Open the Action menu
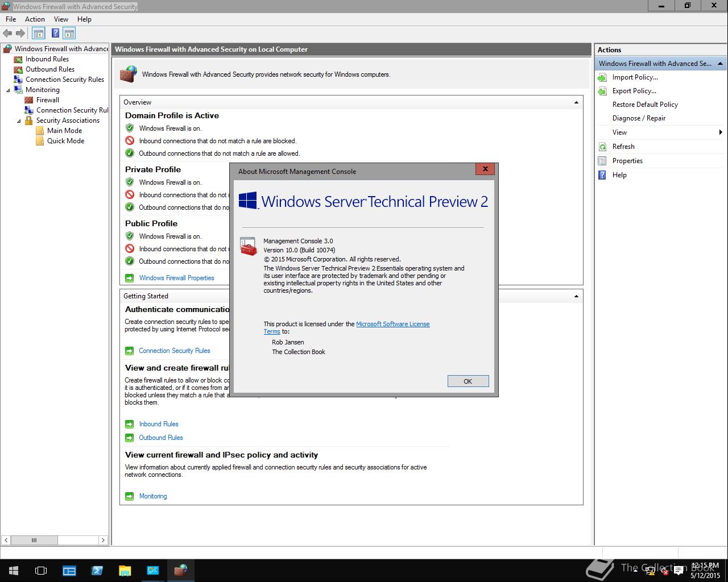728x582 pixels. [x=35, y=19]
